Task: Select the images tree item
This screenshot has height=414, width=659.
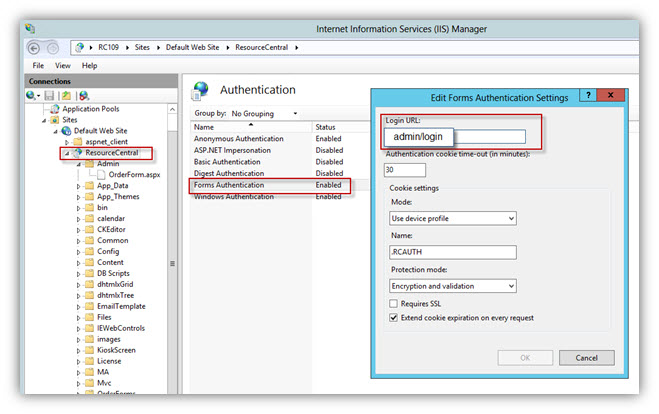Action: click(x=108, y=339)
